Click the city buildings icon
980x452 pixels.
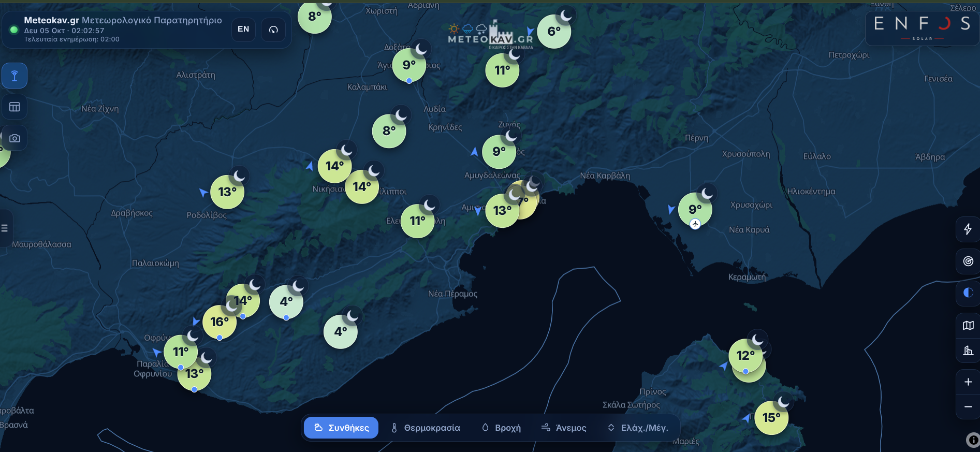968,351
